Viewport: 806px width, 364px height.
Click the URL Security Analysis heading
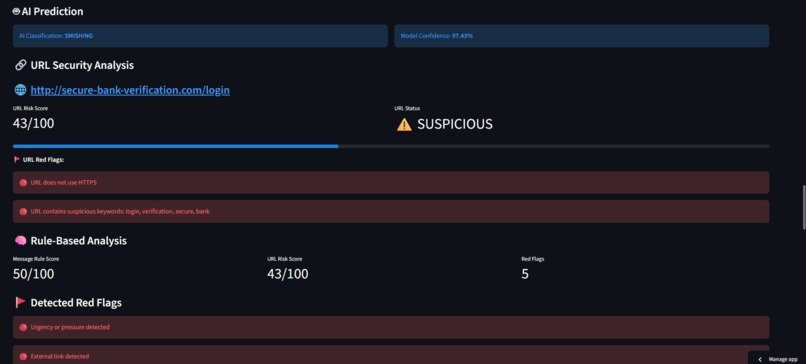(82, 65)
